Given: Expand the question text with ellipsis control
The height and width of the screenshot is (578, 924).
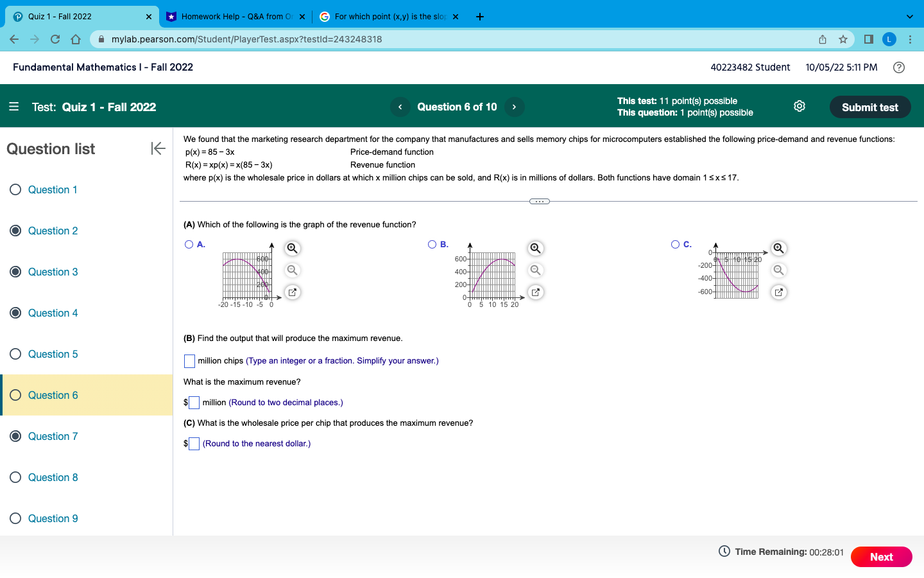Looking at the screenshot, I should point(539,201).
